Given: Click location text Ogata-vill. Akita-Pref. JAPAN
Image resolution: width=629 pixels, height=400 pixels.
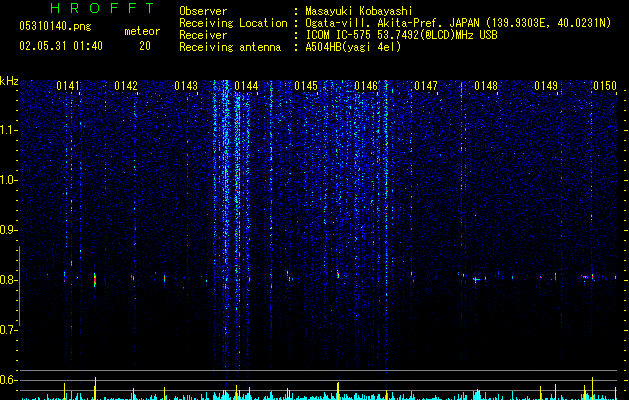Looking at the screenshot, I should click(x=392, y=23).
